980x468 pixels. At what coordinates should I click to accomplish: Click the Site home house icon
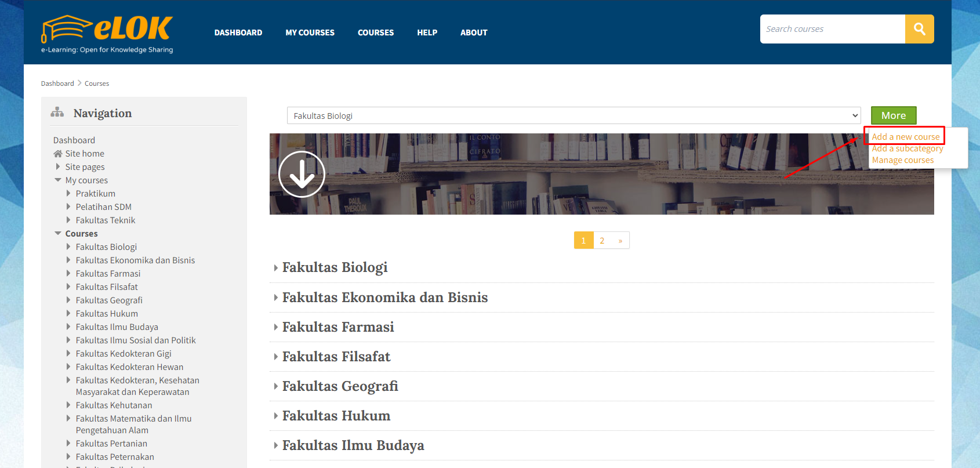58,154
